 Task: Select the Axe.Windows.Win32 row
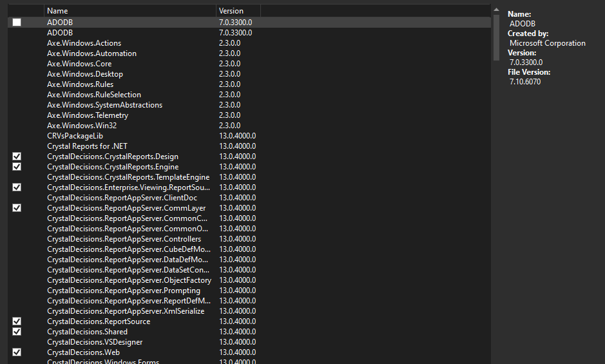[x=249, y=126]
